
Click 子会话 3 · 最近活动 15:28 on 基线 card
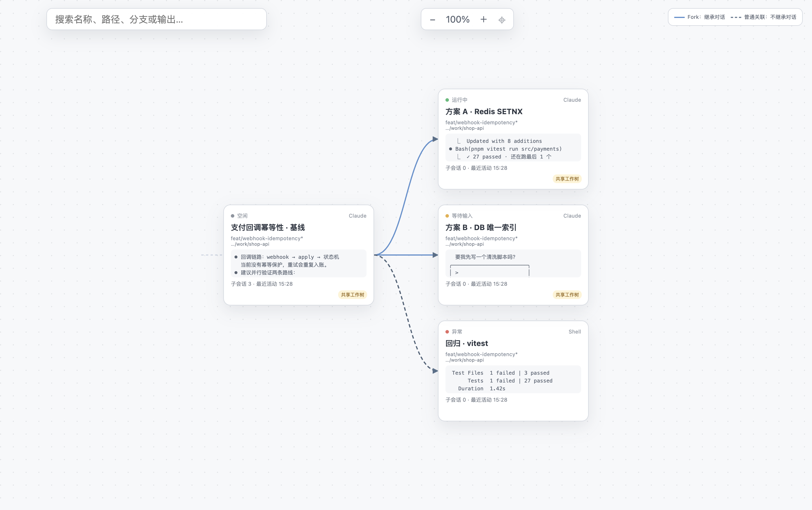tap(262, 284)
